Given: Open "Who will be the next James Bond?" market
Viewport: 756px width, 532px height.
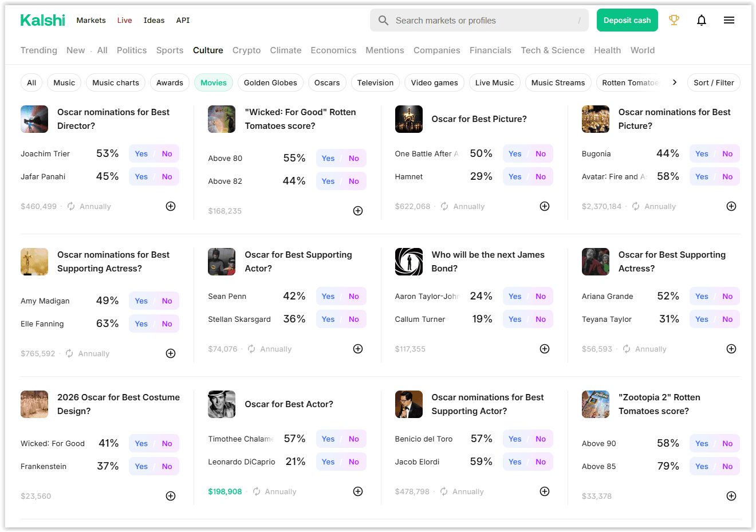Looking at the screenshot, I should coord(488,261).
